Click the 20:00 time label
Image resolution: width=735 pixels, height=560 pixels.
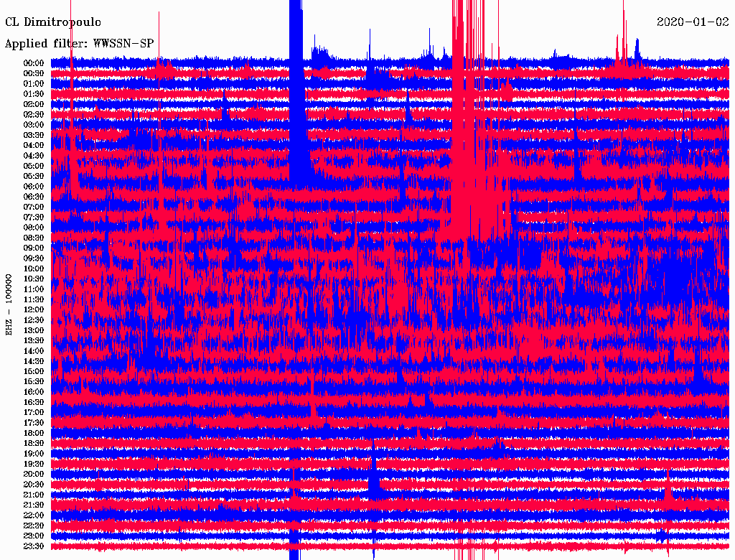[34, 474]
